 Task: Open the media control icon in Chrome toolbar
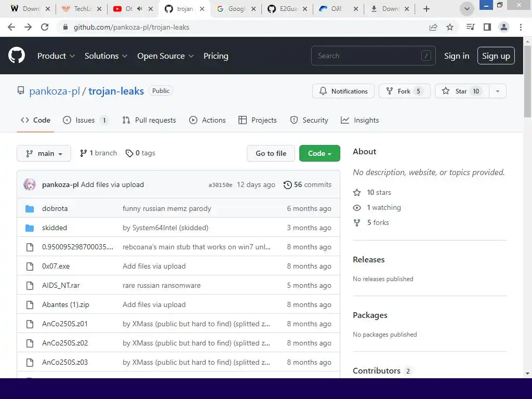(470, 27)
